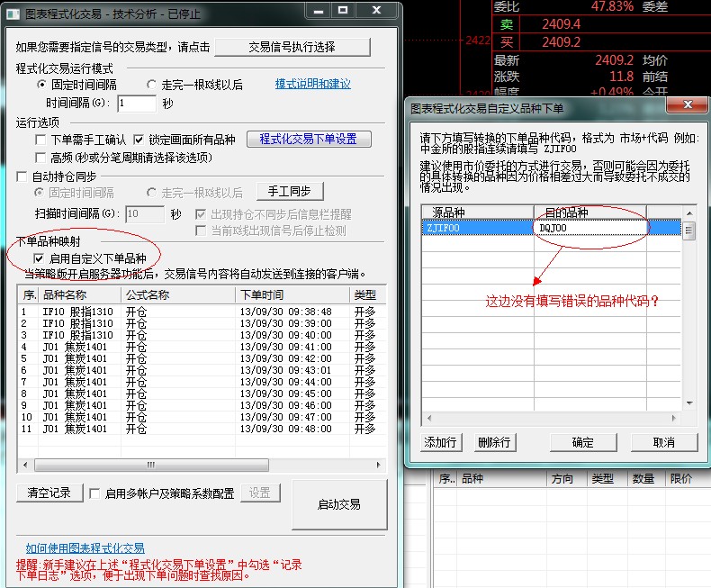Open 程式化交易下单设置 settings
Image resolution: width=711 pixels, height=588 pixels.
click(x=309, y=139)
